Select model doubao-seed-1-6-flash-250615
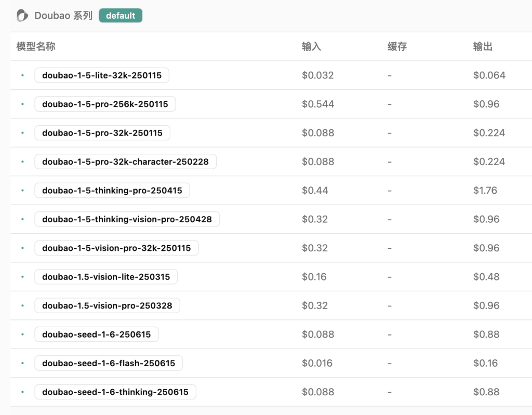The height and width of the screenshot is (415, 532). click(109, 364)
